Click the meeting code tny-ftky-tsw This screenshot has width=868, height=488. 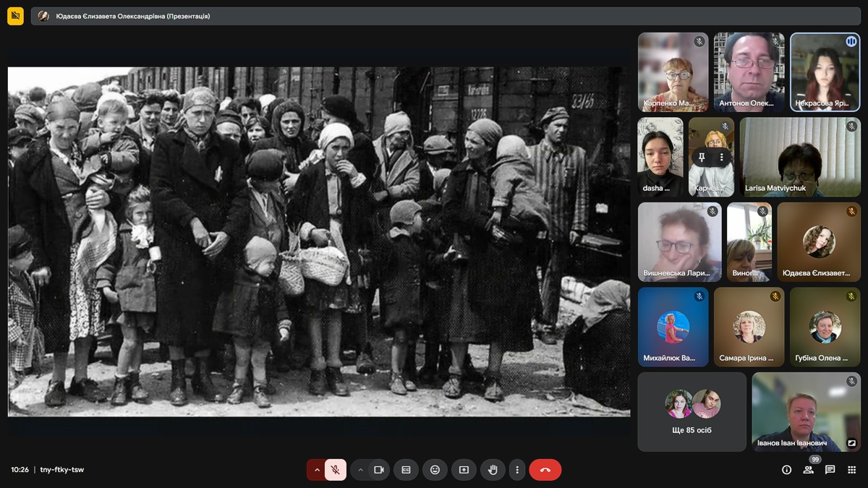62,470
